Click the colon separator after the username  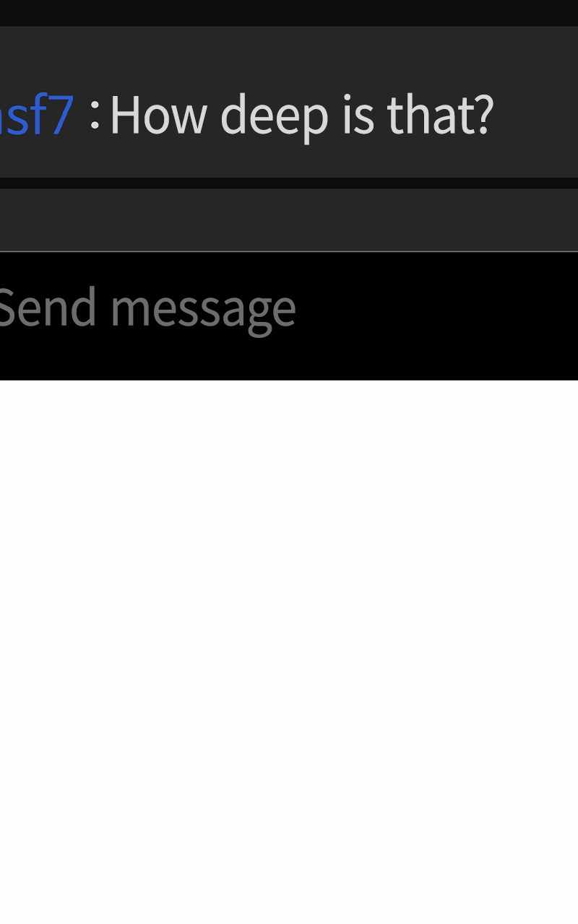click(95, 115)
